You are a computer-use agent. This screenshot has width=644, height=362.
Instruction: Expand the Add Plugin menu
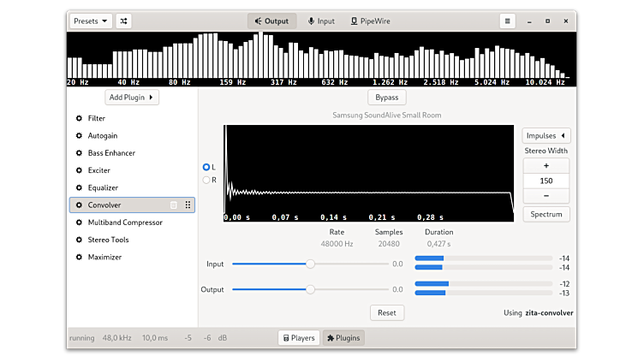point(132,98)
